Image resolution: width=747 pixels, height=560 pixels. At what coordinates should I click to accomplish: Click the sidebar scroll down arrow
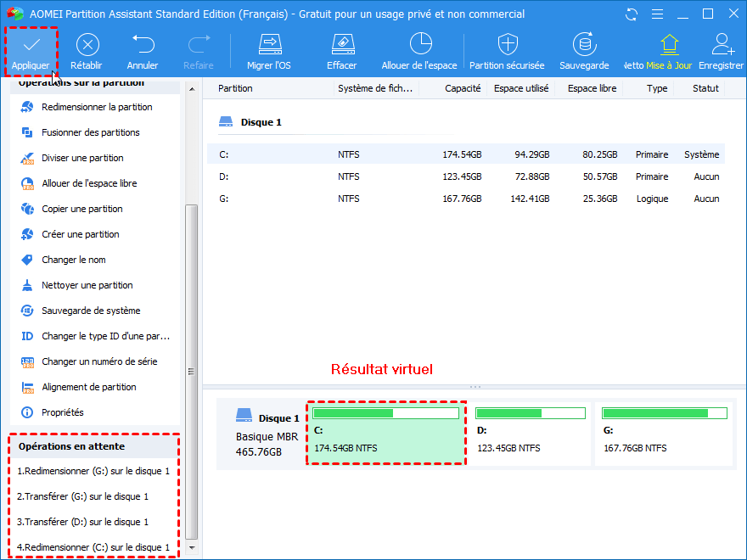click(x=192, y=547)
